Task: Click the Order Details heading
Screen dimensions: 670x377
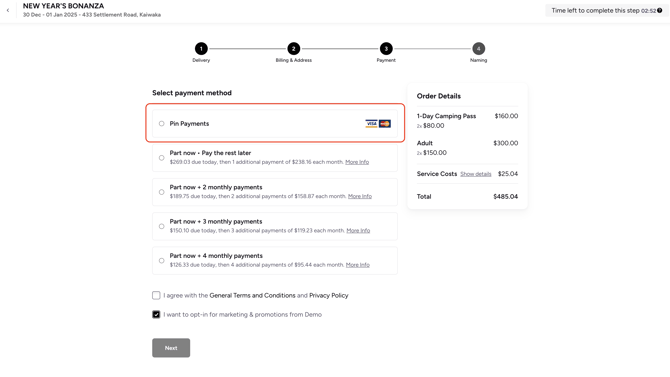Action: pyautogui.click(x=439, y=96)
